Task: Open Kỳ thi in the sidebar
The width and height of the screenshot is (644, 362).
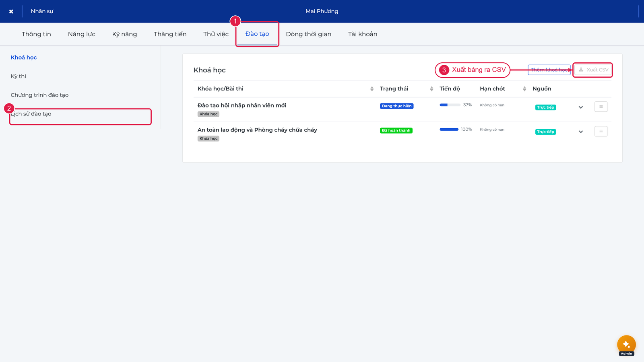Action: pos(19,76)
